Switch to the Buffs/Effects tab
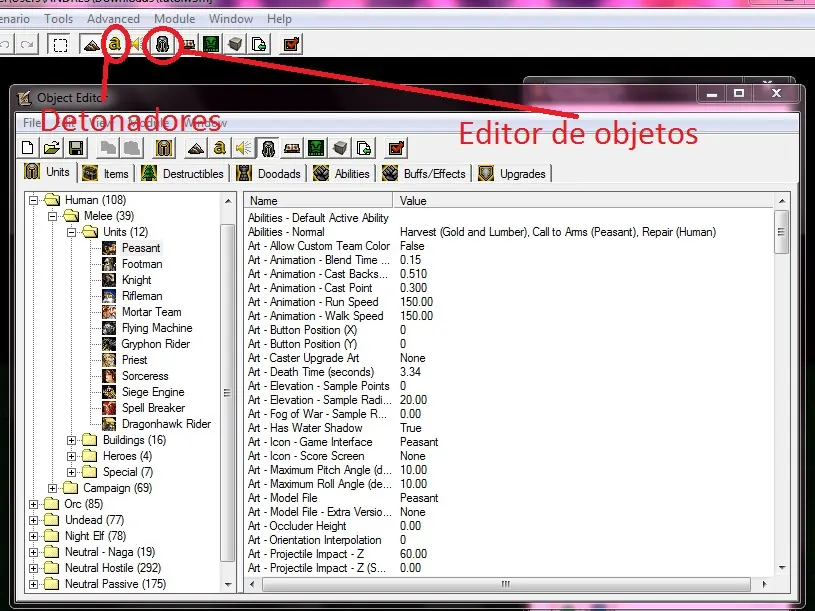Viewport: 815px width, 611px height. coord(424,174)
